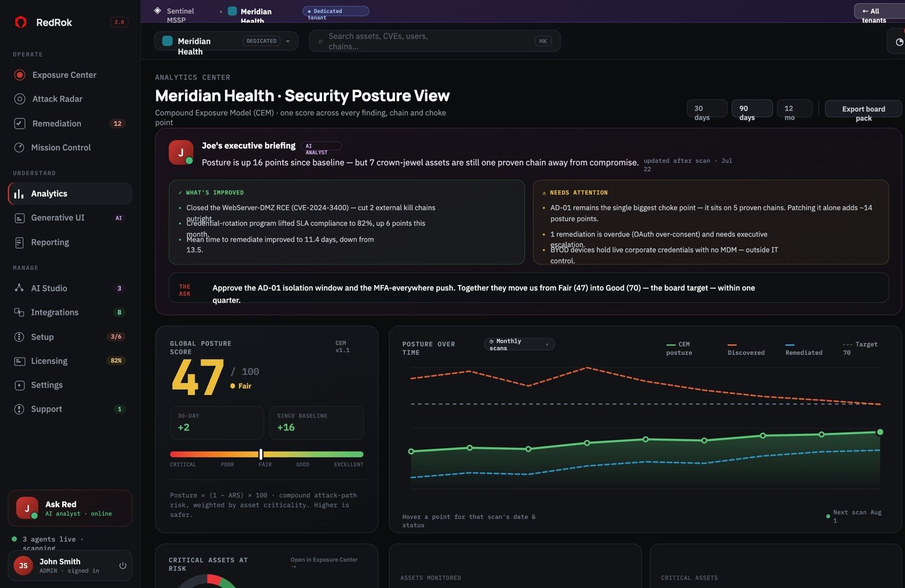Click Sentinel MSSP breadcrumb
Viewport: 905px width, 588px height.
180,15
